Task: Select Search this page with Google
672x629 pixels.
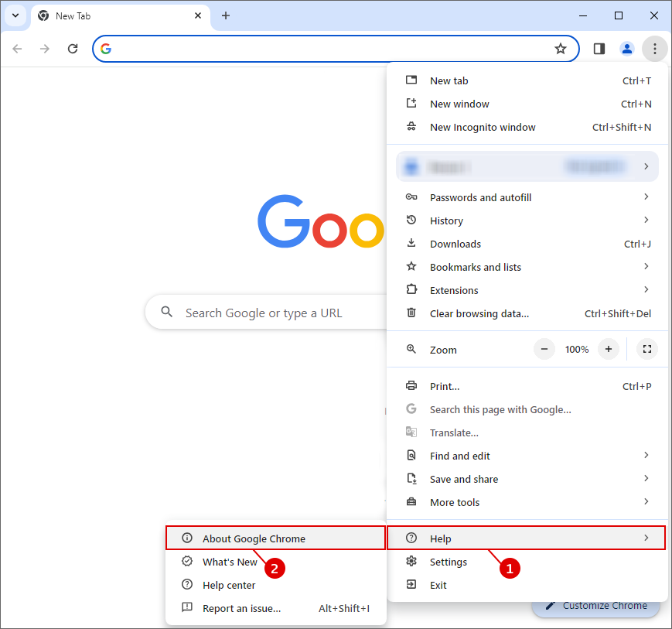Action: (x=528, y=409)
